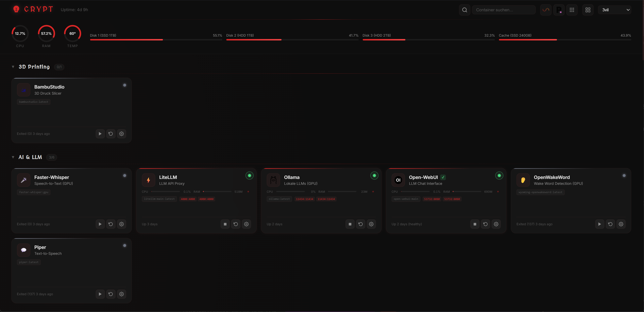Image resolution: width=644 pixels, height=312 pixels.
Task: Click the piper:latest image tag
Action: [29, 262]
